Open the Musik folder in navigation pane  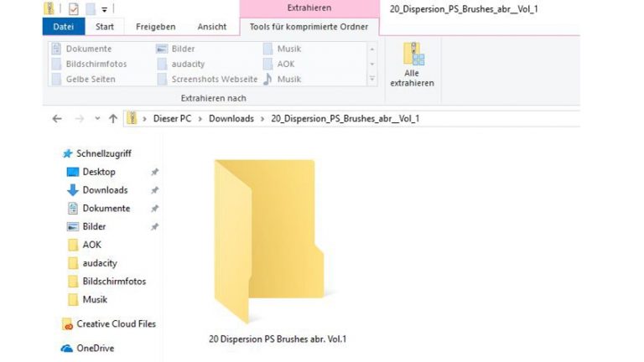pos(95,300)
